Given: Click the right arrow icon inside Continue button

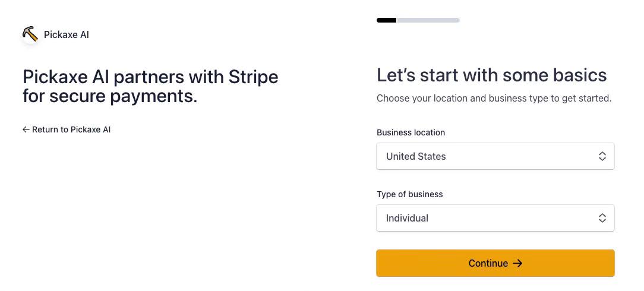Looking at the screenshot, I should [x=517, y=263].
